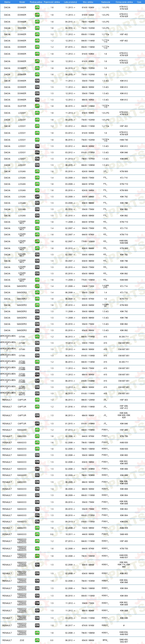
Task: Click fuel icon in Kangoo 5AM 400 row
Action: 37,534
